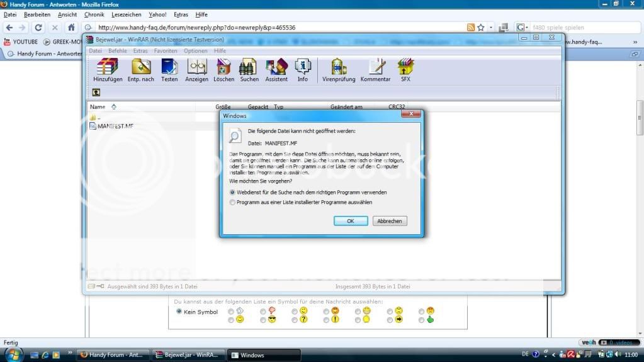This screenshot has height=362, width=644.
Task: Click the Hinzufügen icon in WinRAR toolbar
Action: 108,67
